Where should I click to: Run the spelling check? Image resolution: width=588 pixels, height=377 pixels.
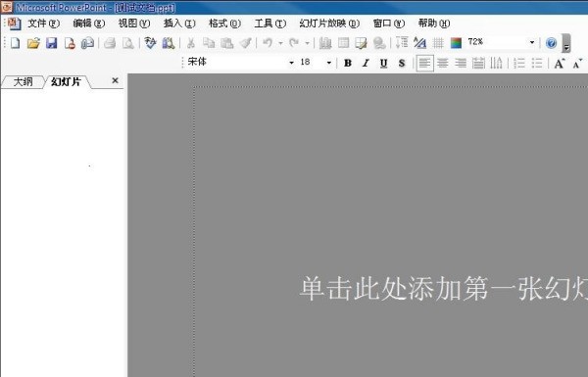click(x=150, y=43)
